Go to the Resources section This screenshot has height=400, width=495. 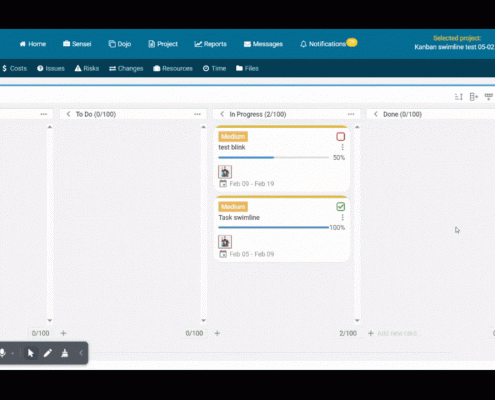173,68
